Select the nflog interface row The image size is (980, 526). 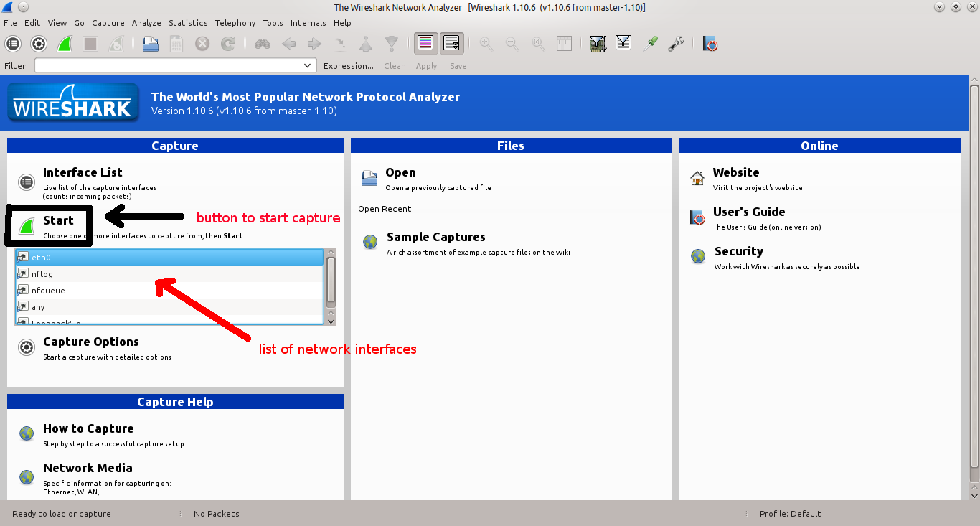click(169, 273)
